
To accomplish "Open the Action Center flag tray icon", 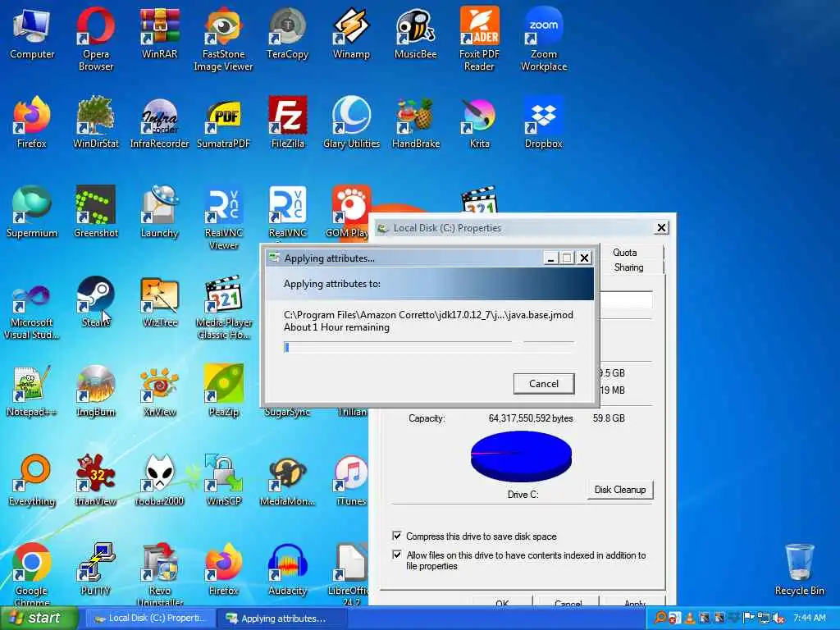I will point(749,618).
